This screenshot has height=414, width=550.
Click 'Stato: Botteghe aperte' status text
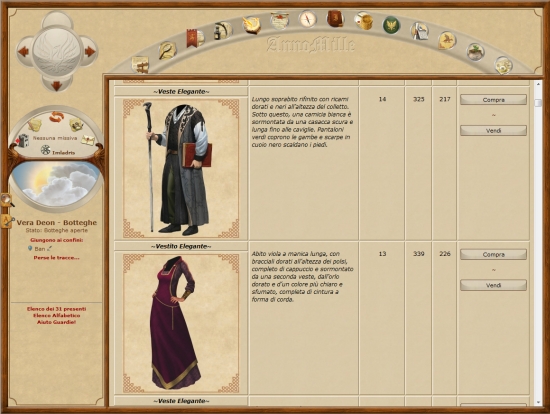[x=56, y=231]
